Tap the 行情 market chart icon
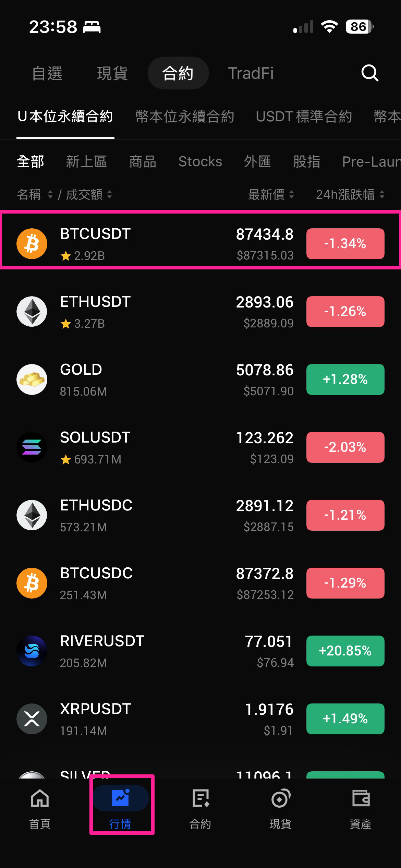The image size is (401, 868). [x=120, y=799]
